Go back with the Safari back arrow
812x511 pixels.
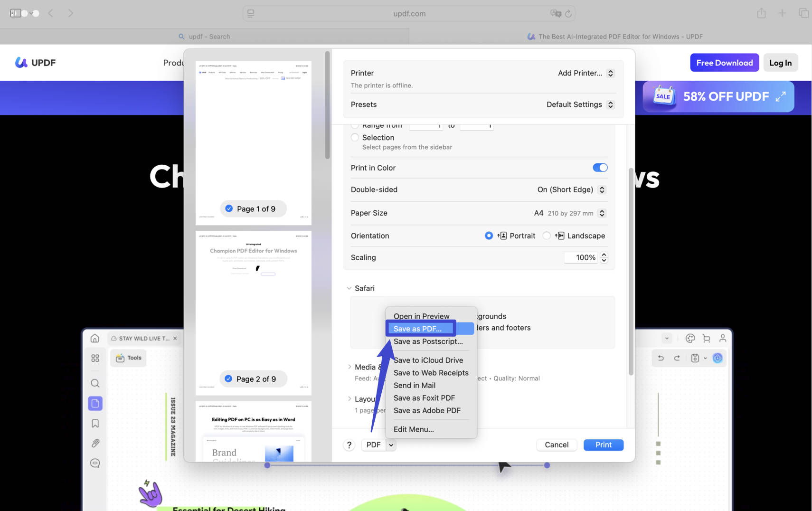click(50, 13)
